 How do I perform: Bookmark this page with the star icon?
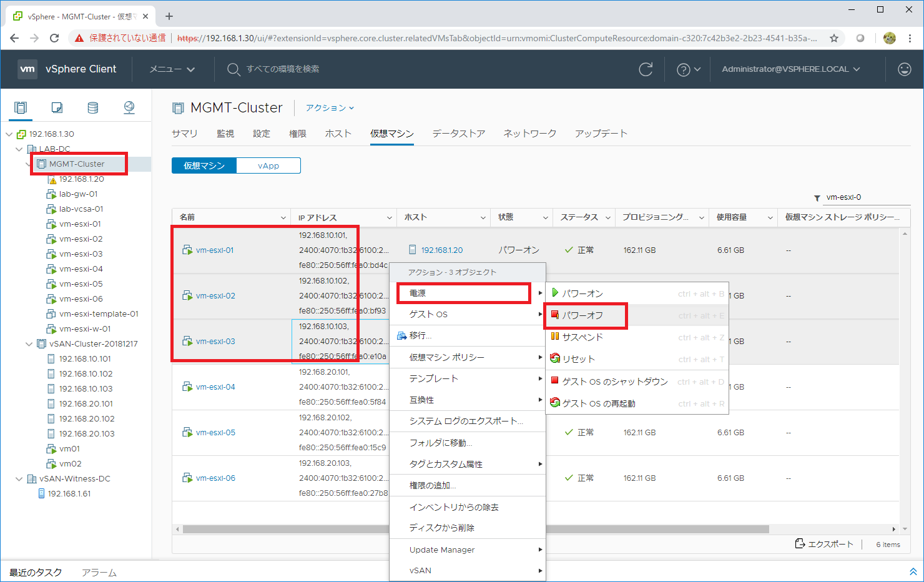click(x=834, y=38)
